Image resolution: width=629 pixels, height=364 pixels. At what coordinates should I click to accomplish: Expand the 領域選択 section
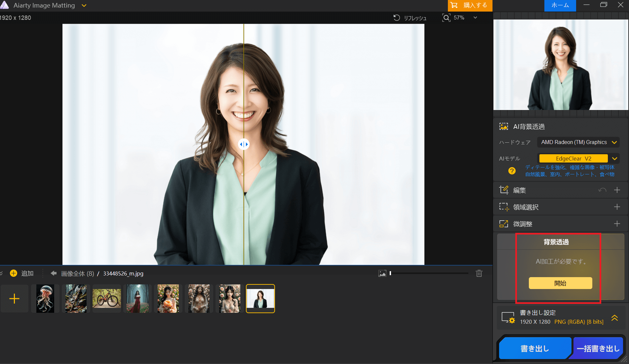click(617, 207)
